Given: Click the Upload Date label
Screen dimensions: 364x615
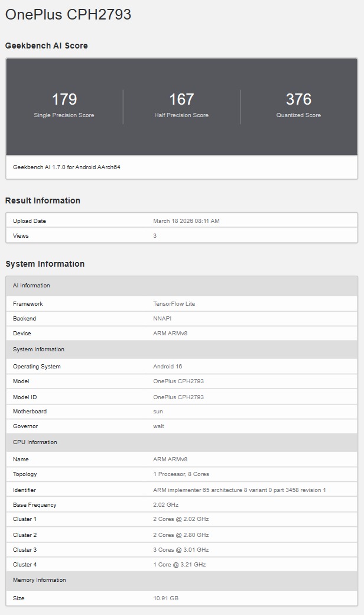Looking at the screenshot, I should pyautogui.click(x=30, y=221).
